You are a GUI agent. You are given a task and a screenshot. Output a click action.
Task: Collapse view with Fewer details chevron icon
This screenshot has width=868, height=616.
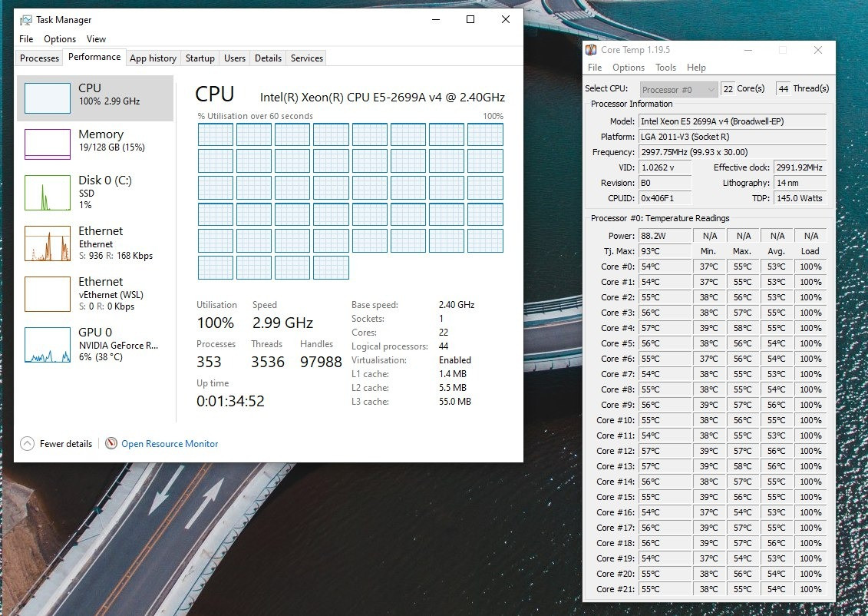pos(27,444)
